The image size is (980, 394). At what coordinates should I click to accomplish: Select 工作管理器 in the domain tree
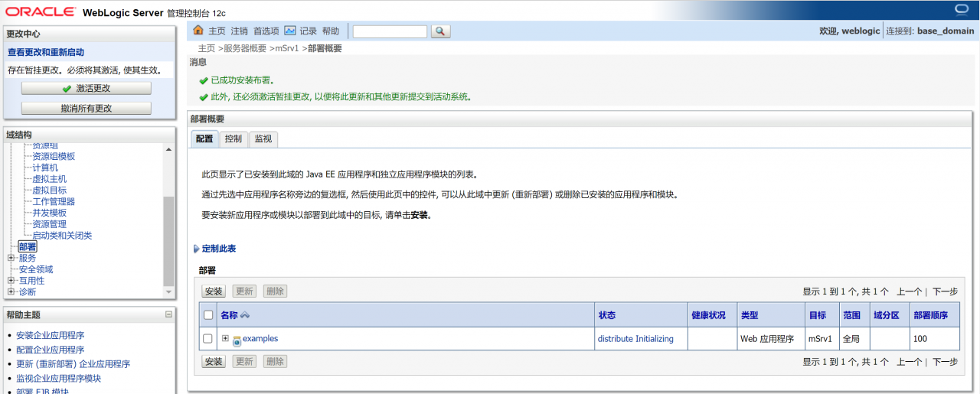(x=54, y=201)
